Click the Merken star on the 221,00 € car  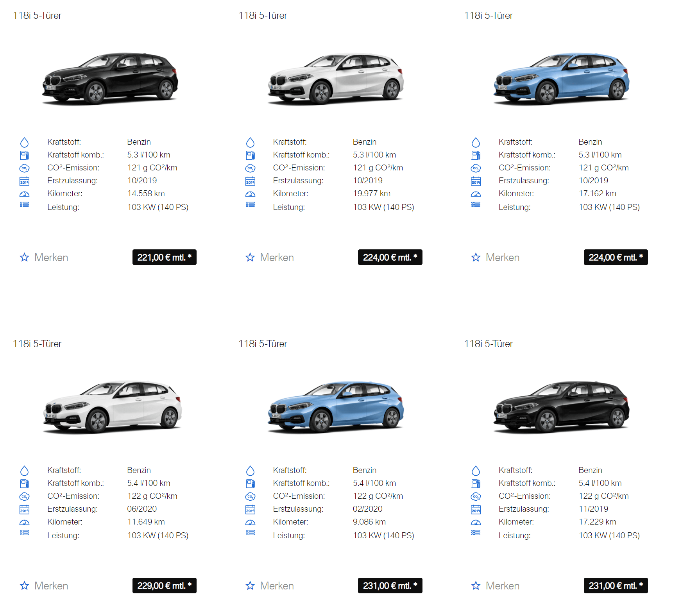tap(24, 257)
